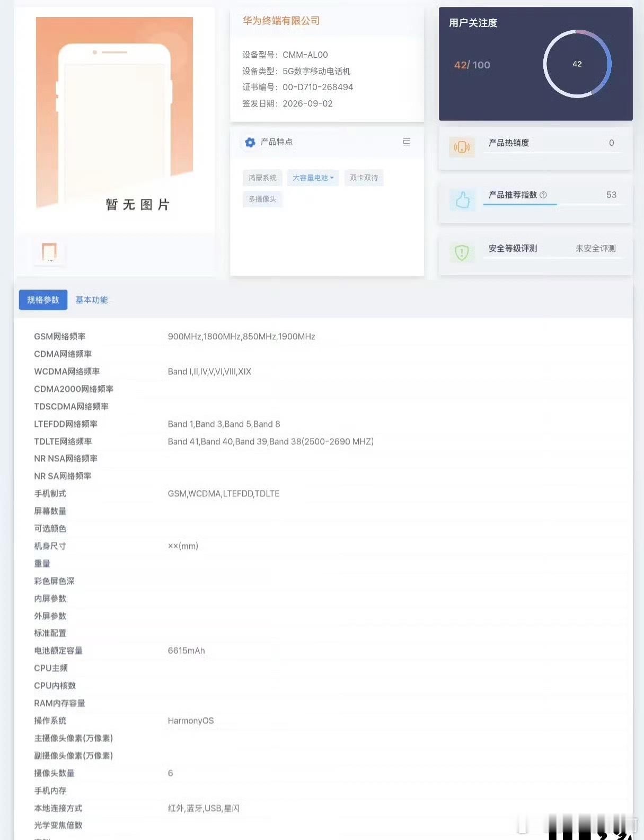Click the 产品推荐指数 progress bar
Screen dimensions: 644x840
[x=553, y=204]
